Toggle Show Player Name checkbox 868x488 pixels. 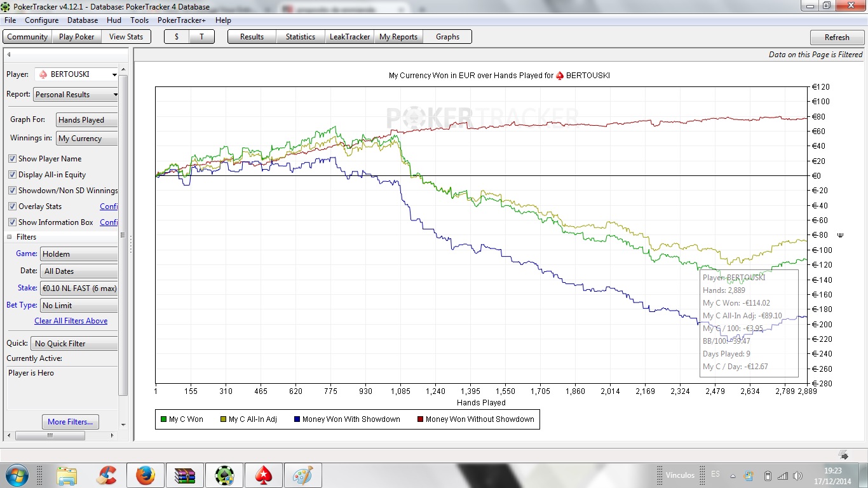pyautogui.click(x=12, y=159)
